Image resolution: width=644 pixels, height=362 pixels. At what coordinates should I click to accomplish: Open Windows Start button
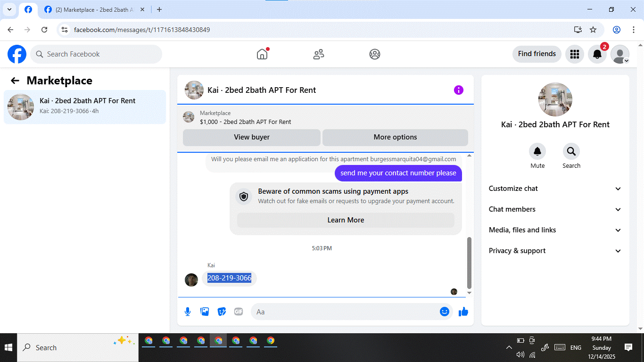[x=8, y=348]
